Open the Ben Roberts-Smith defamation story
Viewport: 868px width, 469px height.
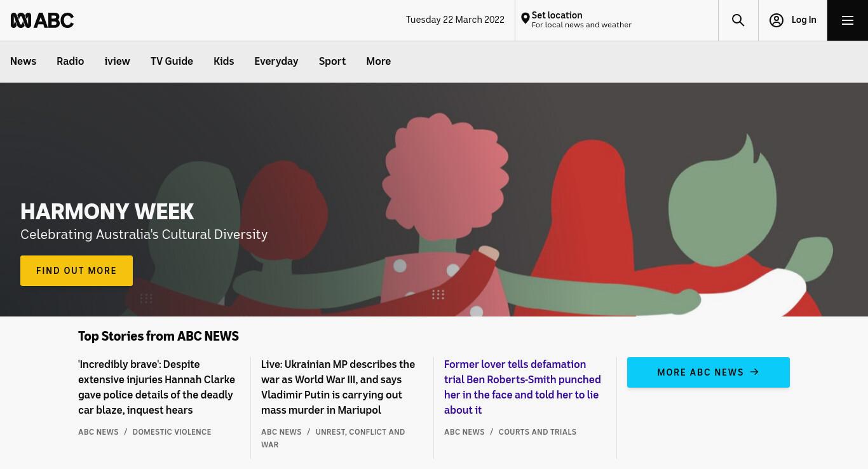[522, 387]
